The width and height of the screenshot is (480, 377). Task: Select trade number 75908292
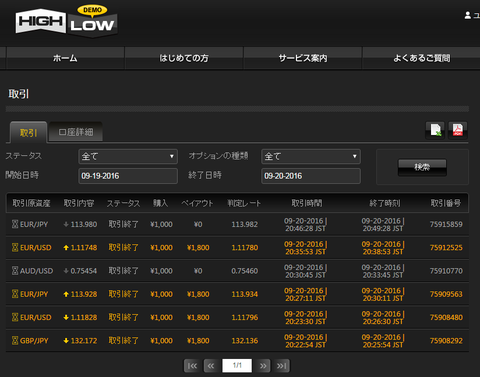[446, 341]
